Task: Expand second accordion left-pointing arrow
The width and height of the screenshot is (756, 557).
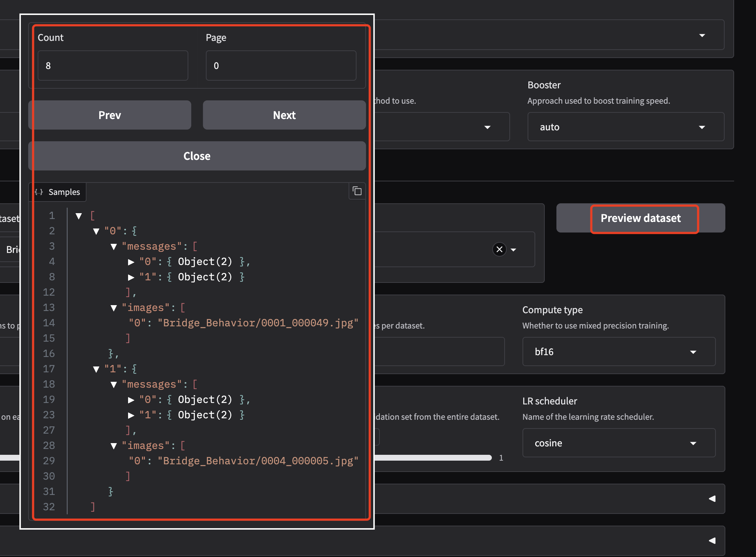Action: [712, 541]
